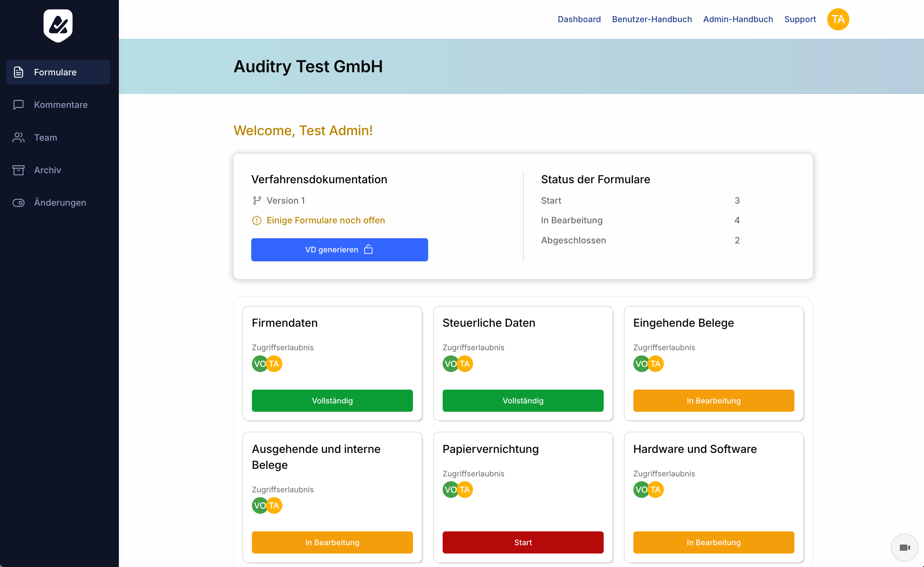Viewport: 924px width, 567px height.
Task: Click the warning icon beside Einige Formulare
Action: 256,220
